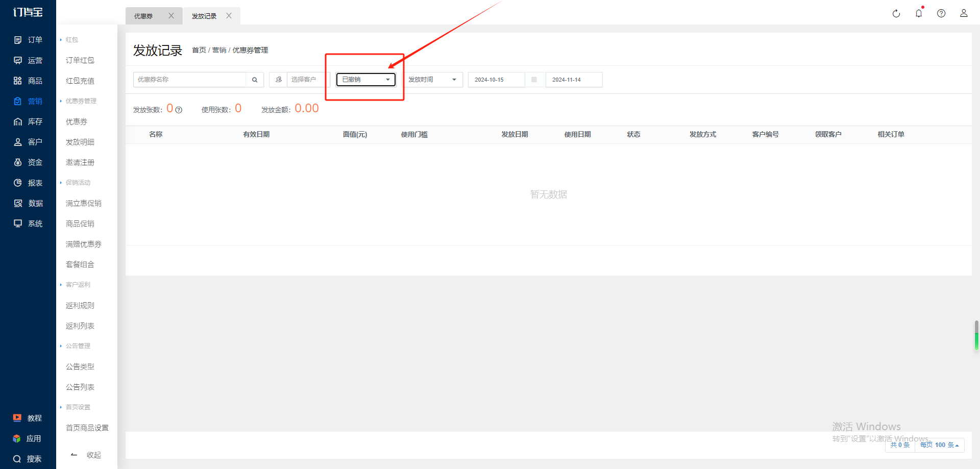Expand the 已撤销 status dropdown

365,80
